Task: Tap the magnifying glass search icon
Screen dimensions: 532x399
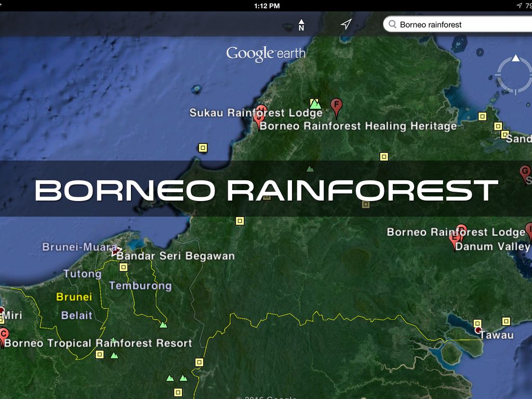Action: point(392,24)
